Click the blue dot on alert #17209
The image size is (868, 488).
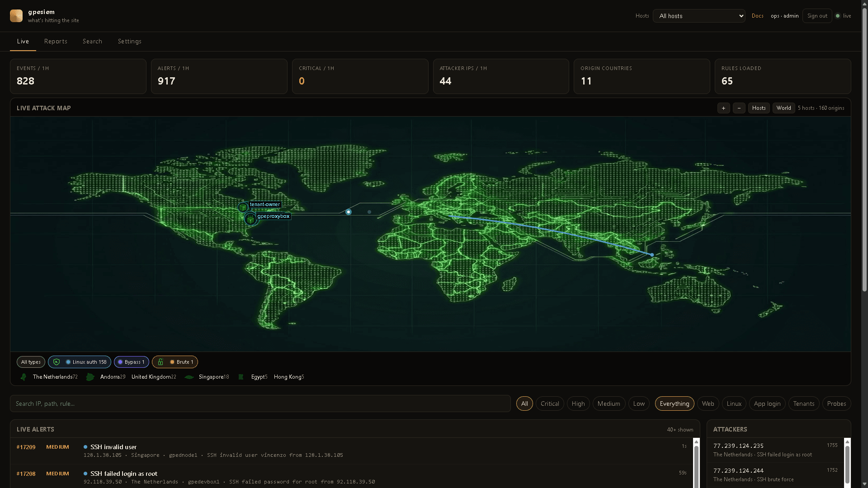coord(85,447)
